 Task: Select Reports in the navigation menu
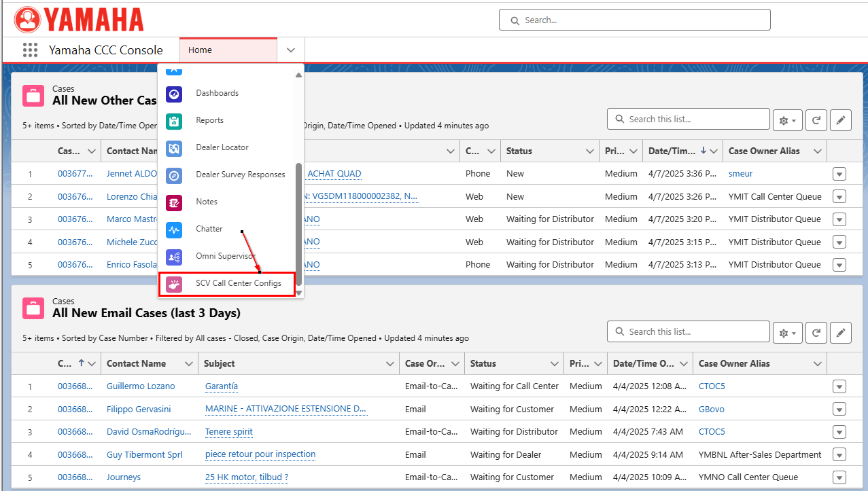[x=209, y=120]
